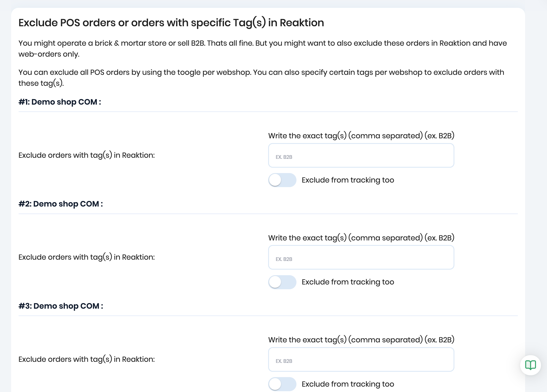Click 'Exclude orders with tag(s)' text in shop #2

coord(87,257)
